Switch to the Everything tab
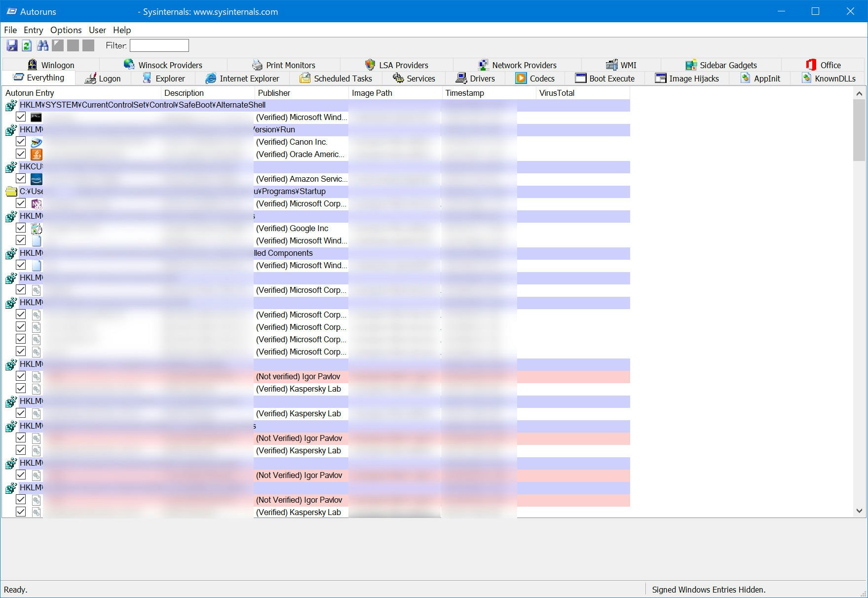868x598 pixels. 38,78
